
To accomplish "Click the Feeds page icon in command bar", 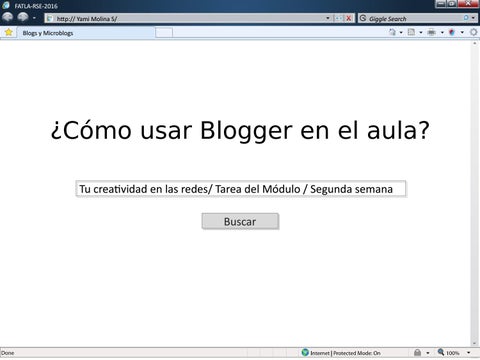I will tap(412, 32).
